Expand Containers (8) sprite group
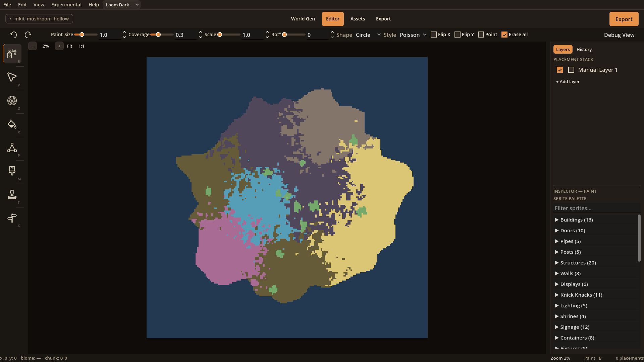 595,338
